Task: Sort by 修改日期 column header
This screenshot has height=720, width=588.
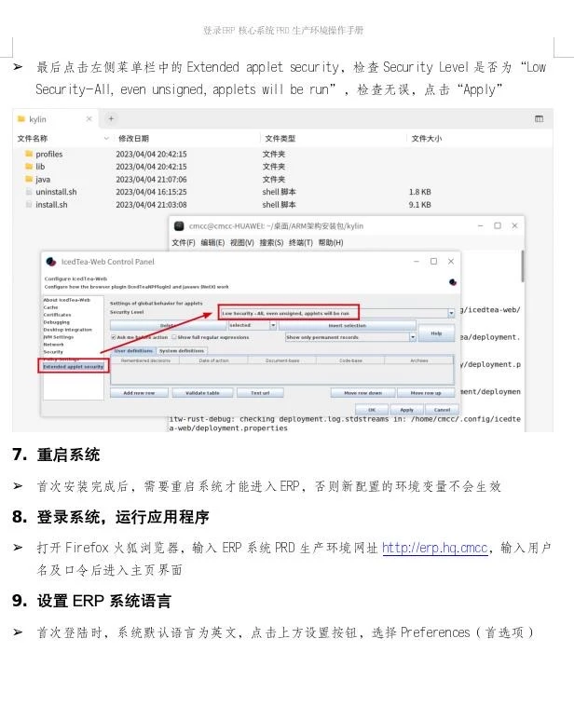Action: click(133, 138)
